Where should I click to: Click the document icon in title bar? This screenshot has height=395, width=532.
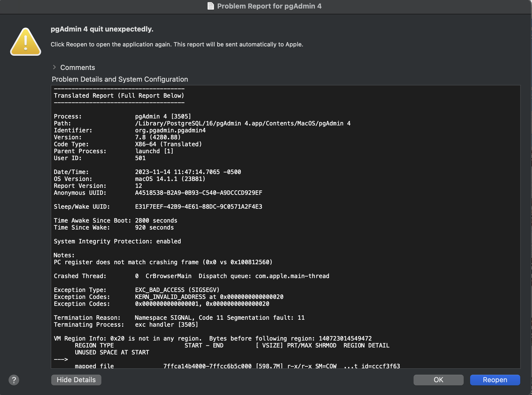[x=211, y=6]
